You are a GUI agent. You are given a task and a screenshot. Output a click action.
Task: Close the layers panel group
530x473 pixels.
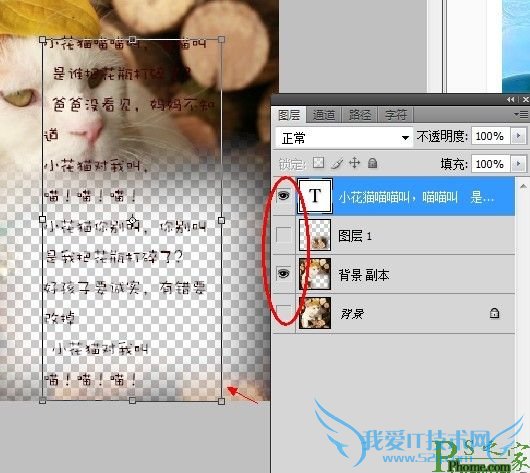click(526, 99)
